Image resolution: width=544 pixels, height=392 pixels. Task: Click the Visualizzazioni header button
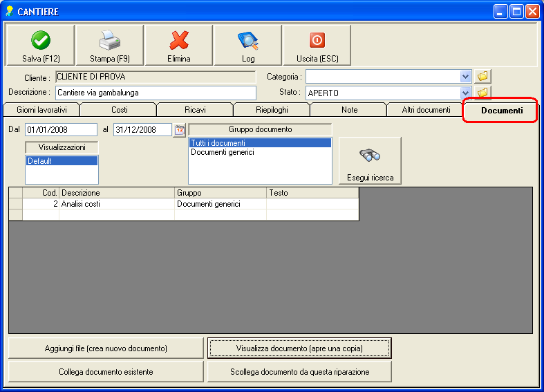tap(62, 147)
